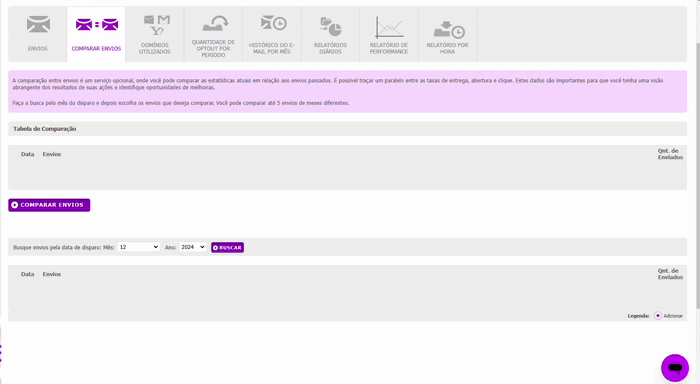700x384 pixels.
Task: Switch to COMPARAR ENVIOS tab label
Action: [96, 49]
